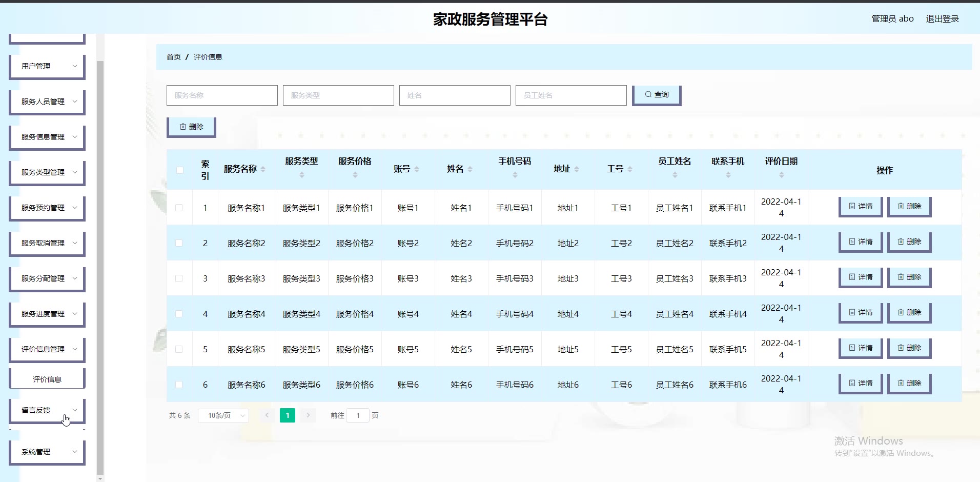Open 详情 for row 服务名称6
This screenshot has width=980, height=482.
pos(861,384)
